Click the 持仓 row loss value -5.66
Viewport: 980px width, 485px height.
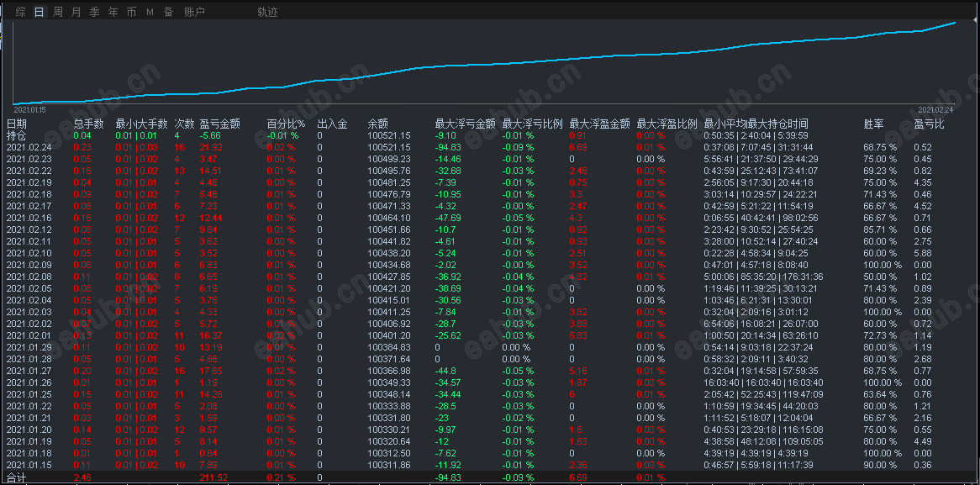pos(211,135)
